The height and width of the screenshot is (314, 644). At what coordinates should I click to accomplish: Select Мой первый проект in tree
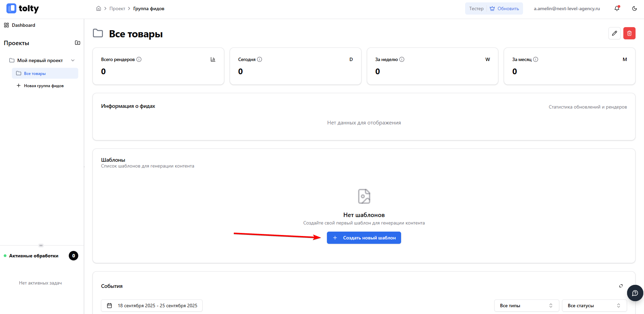[x=40, y=60]
